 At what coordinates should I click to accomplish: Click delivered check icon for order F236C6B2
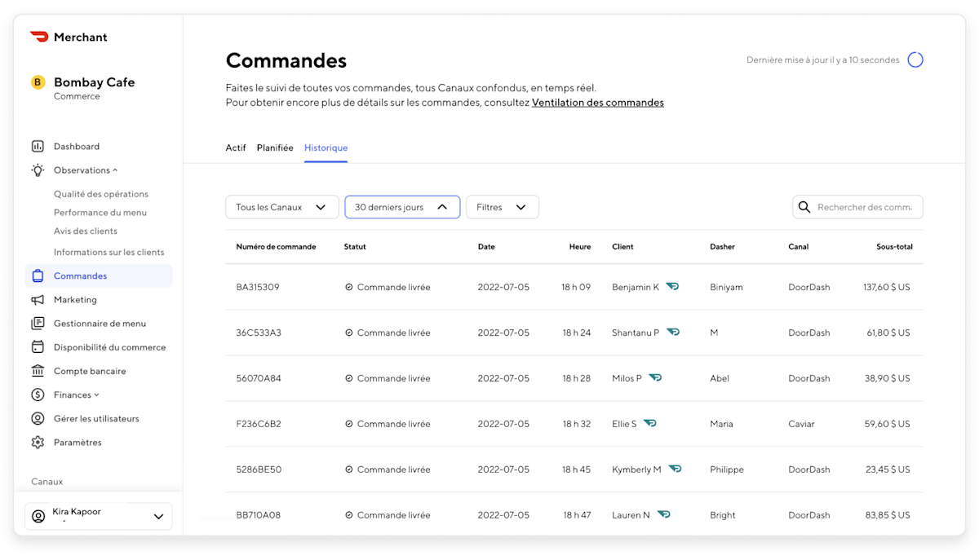click(x=349, y=424)
